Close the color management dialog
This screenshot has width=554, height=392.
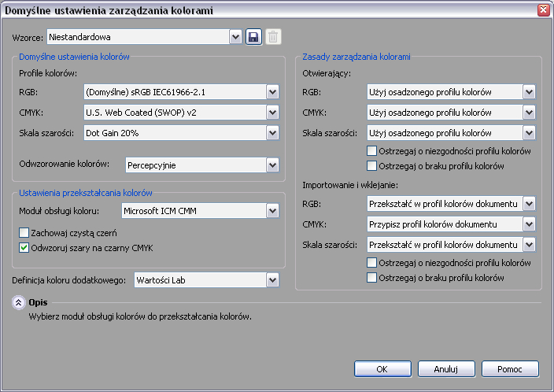point(543,10)
